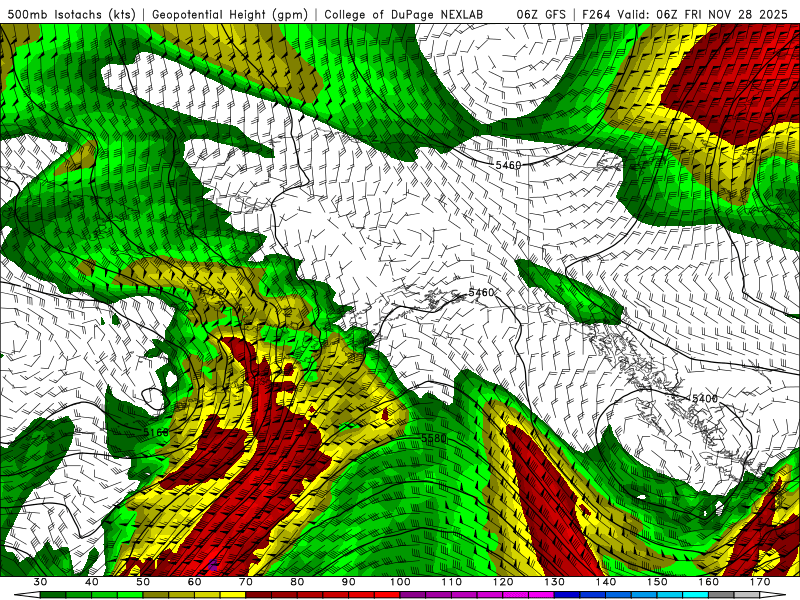Click the '150' value on the color scale

658,582
